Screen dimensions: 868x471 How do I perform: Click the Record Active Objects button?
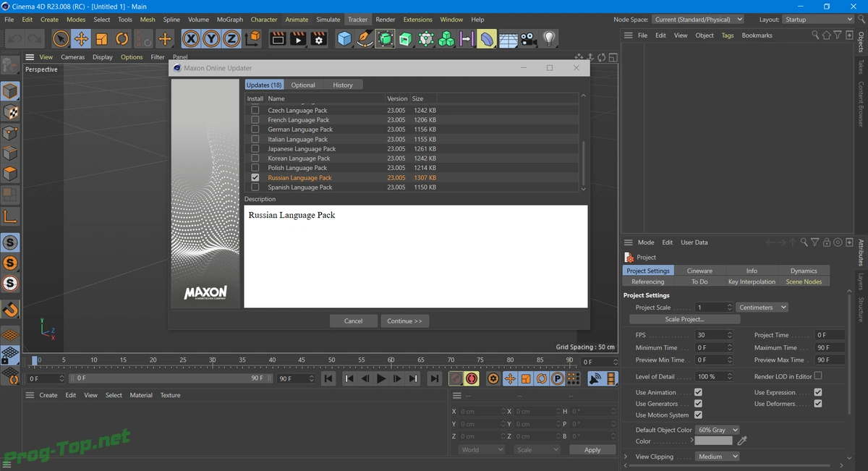coord(456,378)
